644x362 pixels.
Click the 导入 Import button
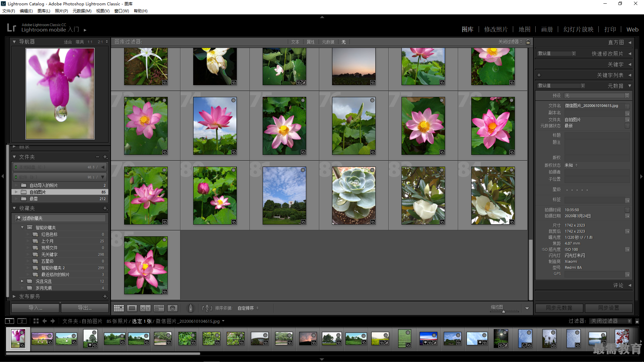point(35,308)
